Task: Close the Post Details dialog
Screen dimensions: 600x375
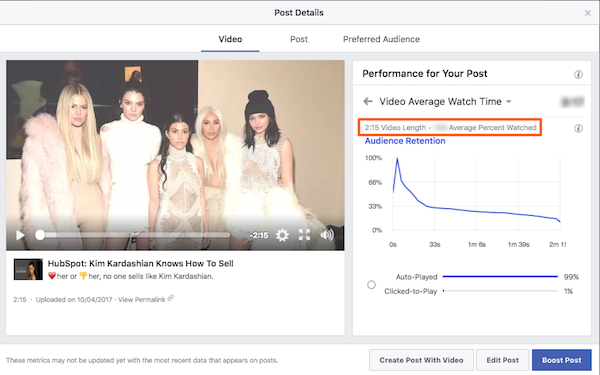Action: pos(588,13)
